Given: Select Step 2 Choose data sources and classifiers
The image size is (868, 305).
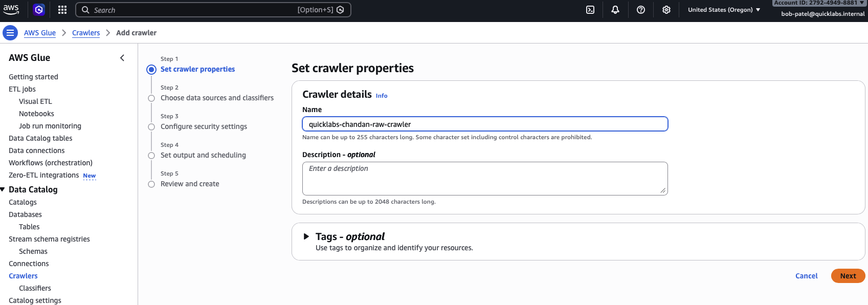Looking at the screenshot, I should tap(217, 98).
